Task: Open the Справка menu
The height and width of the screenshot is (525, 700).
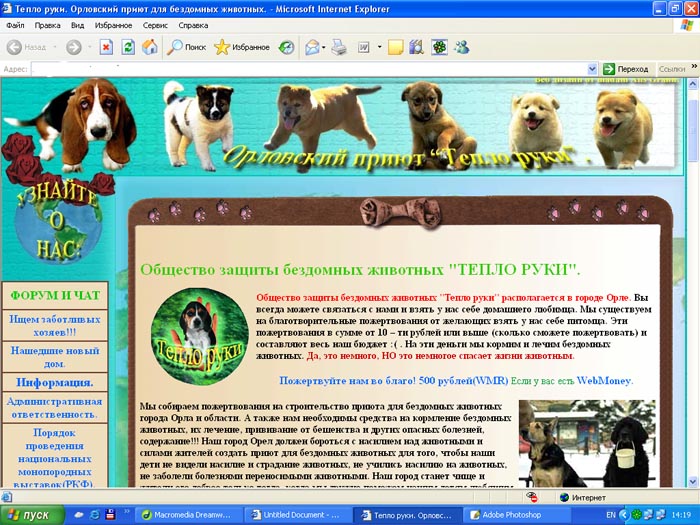Action: (193, 25)
